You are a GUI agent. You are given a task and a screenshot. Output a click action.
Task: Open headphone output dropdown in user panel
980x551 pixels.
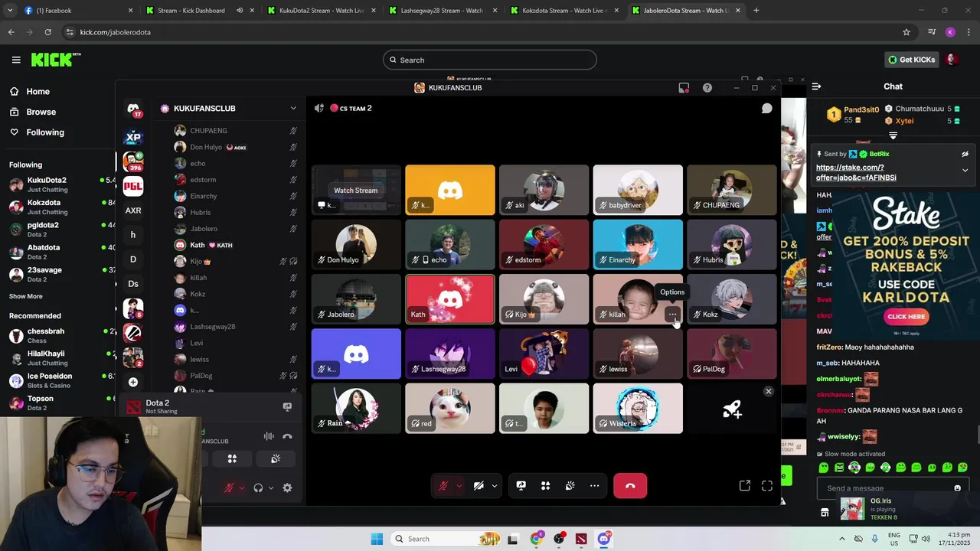[x=271, y=487]
